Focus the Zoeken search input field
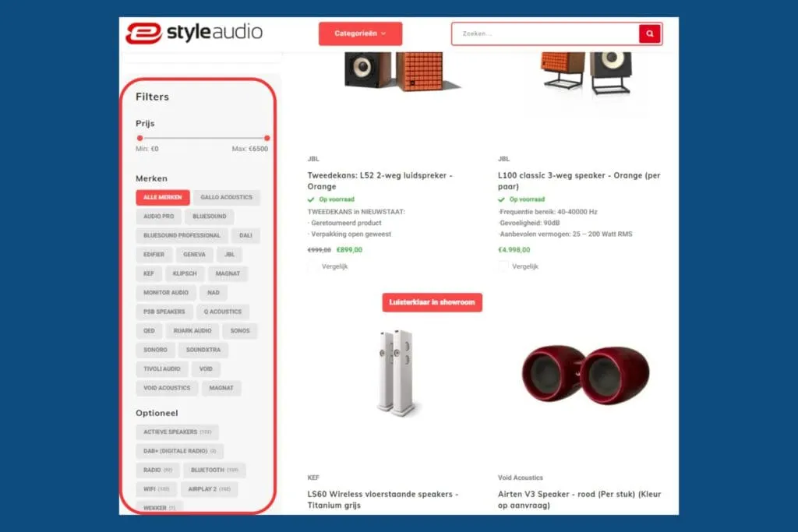Image resolution: width=798 pixels, height=532 pixels. click(546, 33)
